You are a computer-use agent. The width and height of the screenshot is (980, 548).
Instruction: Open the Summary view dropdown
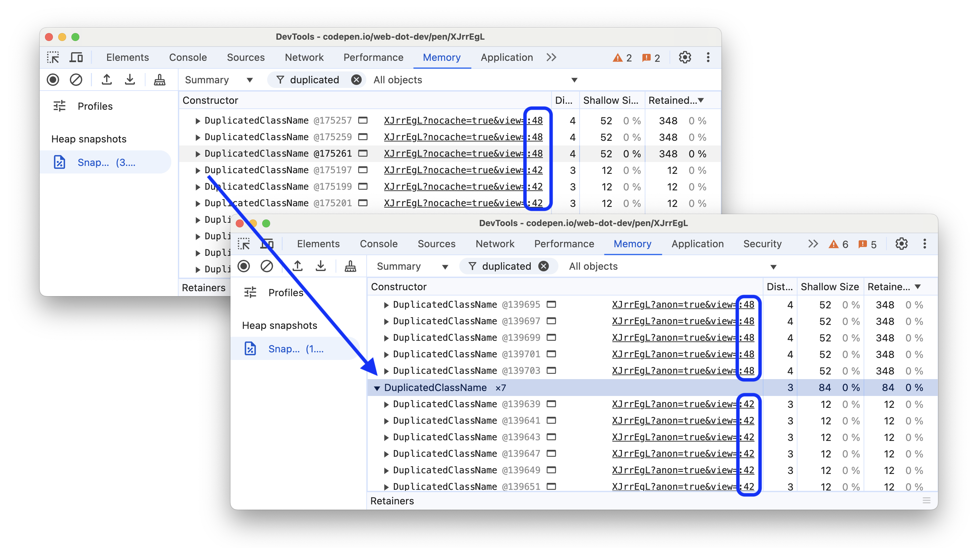[x=410, y=266]
